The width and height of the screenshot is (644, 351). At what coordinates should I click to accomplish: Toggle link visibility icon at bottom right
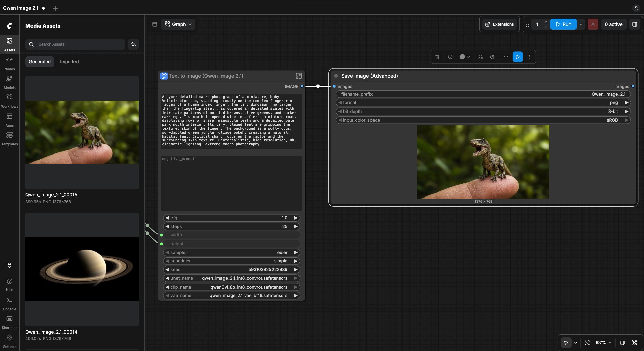[634, 343]
